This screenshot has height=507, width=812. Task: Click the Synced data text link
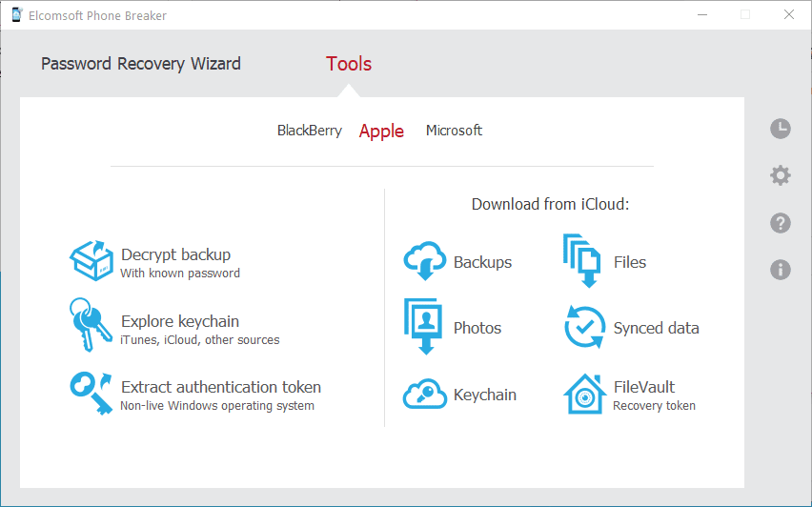pos(656,328)
